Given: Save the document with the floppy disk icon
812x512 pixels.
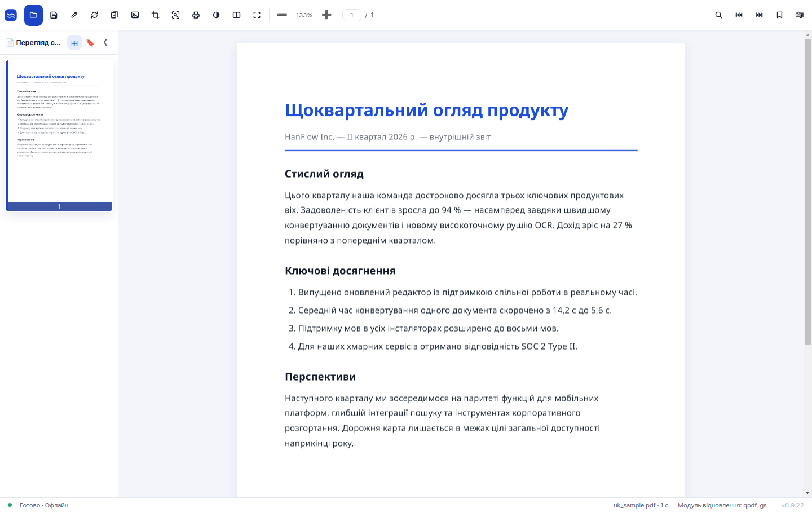Looking at the screenshot, I should click(x=54, y=15).
